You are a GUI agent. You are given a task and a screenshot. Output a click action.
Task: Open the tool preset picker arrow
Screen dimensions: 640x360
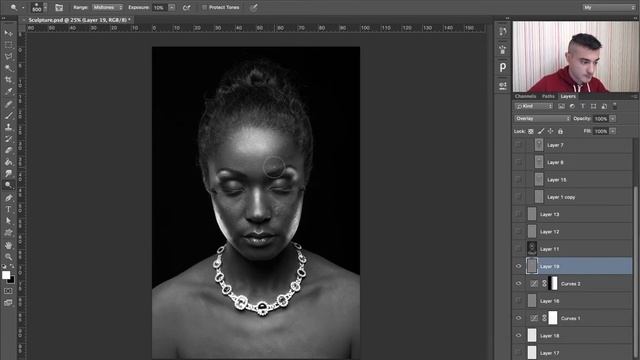(23, 7)
